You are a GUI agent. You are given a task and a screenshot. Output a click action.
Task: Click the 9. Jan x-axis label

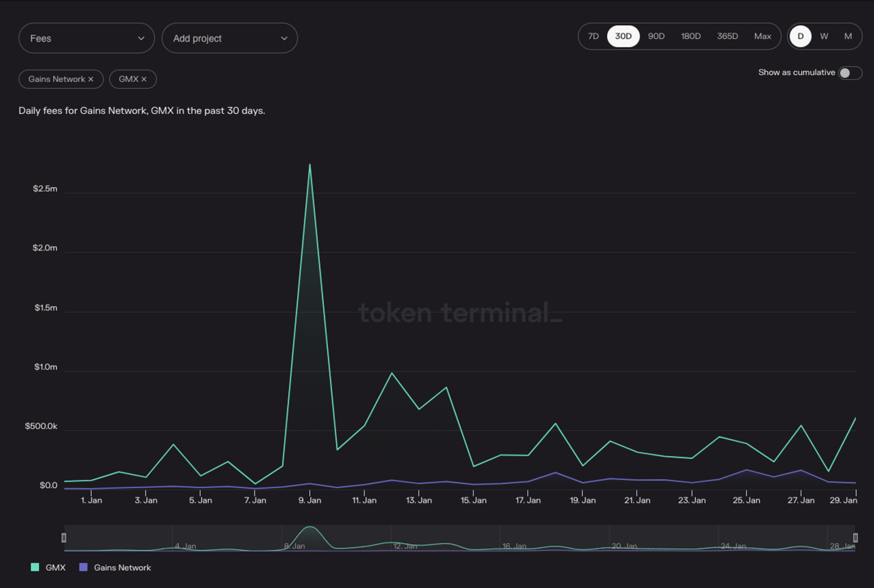310,500
